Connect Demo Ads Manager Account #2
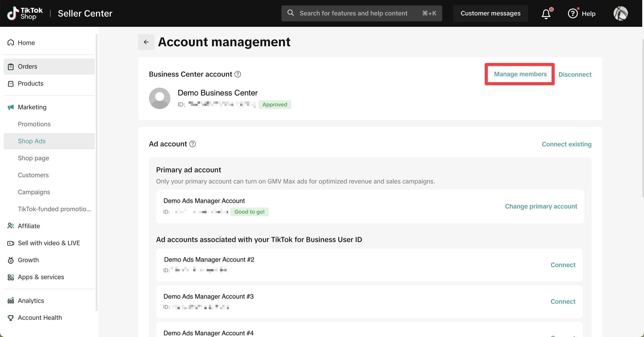This screenshot has width=644, height=337. [563, 265]
